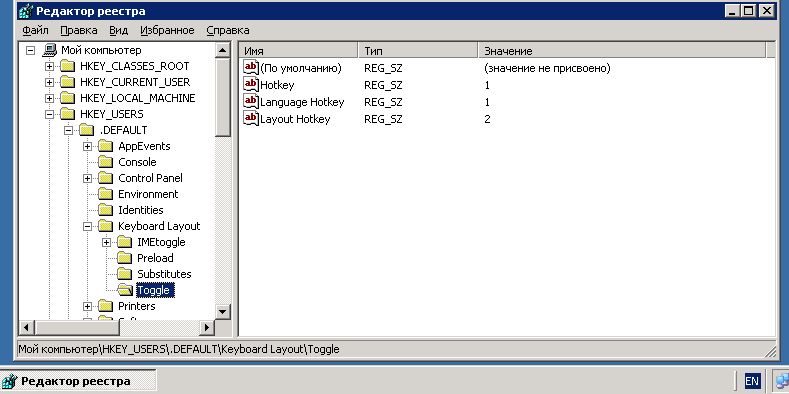The image size is (789, 394).
Task: Click the Identities folder icon
Action: tap(106, 210)
